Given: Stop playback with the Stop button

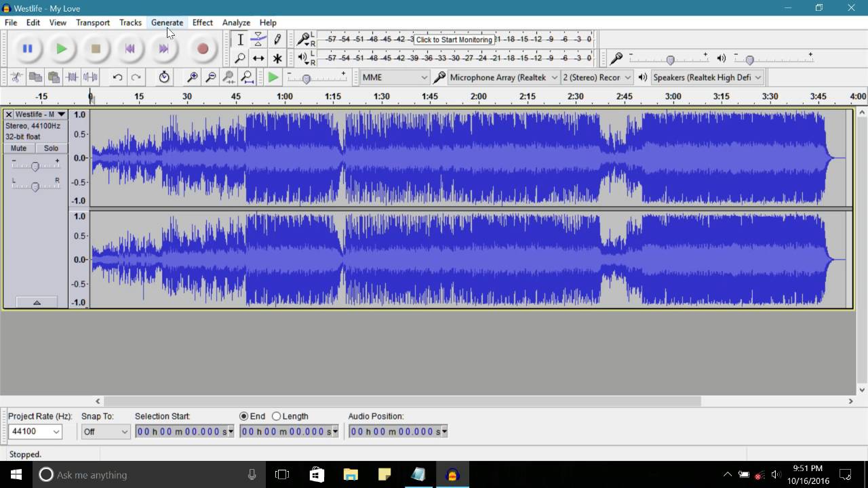Looking at the screenshot, I should point(96,49).
